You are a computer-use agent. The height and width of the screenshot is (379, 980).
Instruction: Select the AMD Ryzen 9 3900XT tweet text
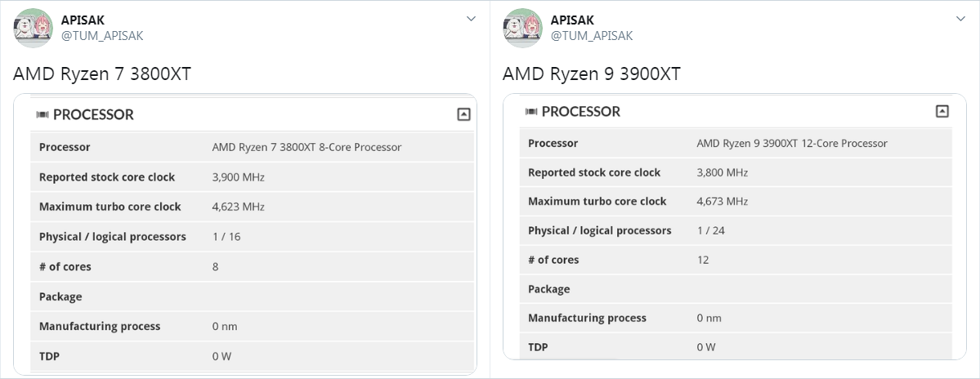591,74
